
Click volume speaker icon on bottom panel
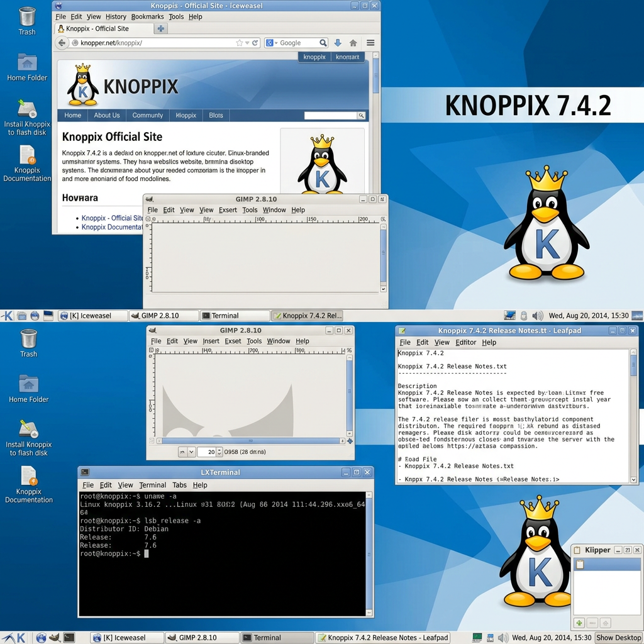pos(502,638)
